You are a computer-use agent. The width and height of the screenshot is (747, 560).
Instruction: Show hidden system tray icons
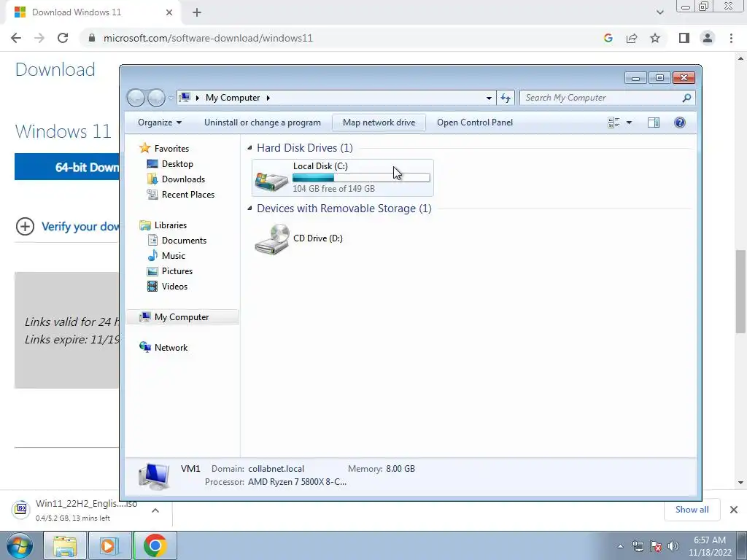click(x=620, y=546)
